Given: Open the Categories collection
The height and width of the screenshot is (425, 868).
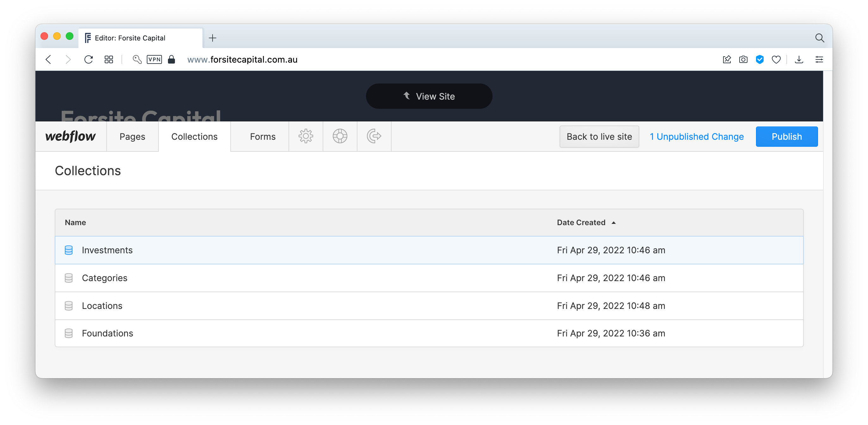Looking at the screenshot, I should (x=429, y=278).
